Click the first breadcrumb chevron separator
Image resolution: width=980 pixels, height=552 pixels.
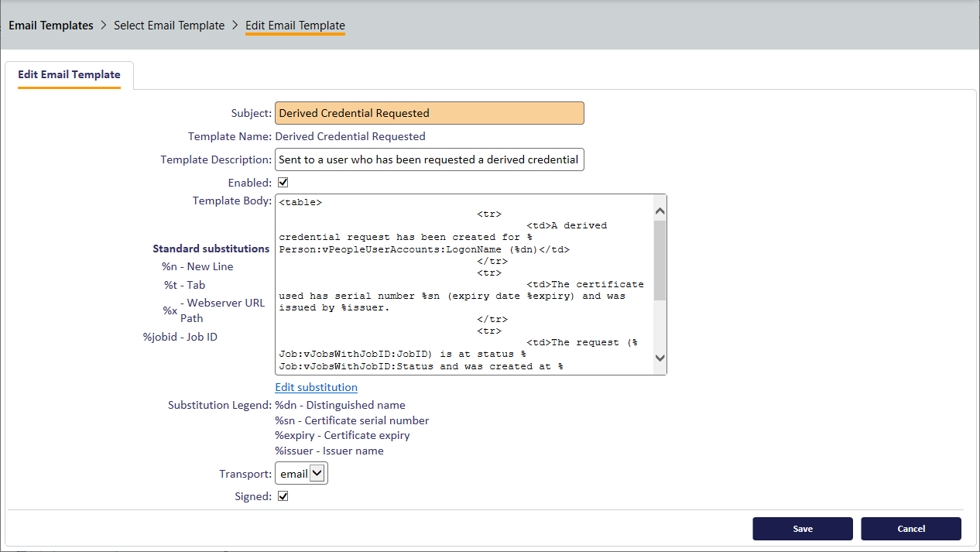pos(104,26)
